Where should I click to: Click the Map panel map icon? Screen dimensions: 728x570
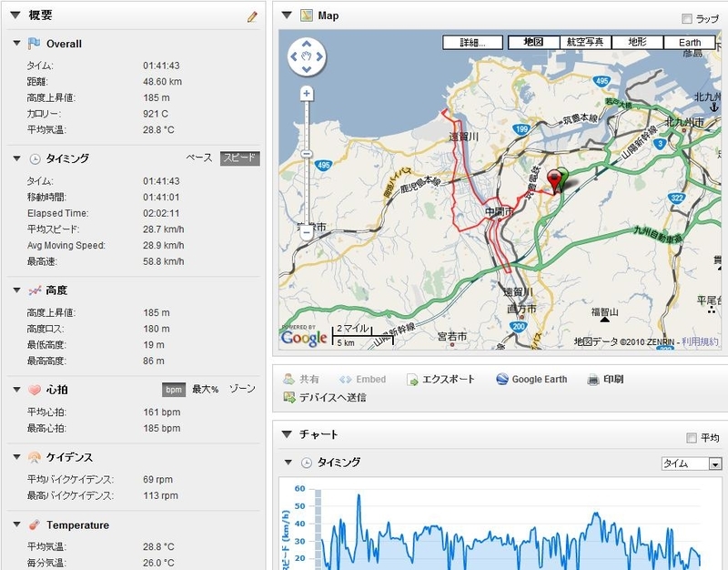coord(307,15)
